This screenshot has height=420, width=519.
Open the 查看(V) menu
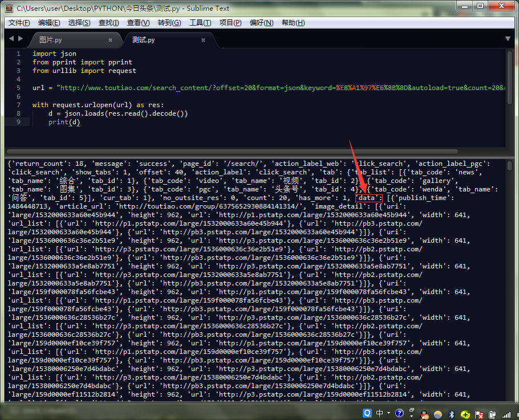(139, 23)
